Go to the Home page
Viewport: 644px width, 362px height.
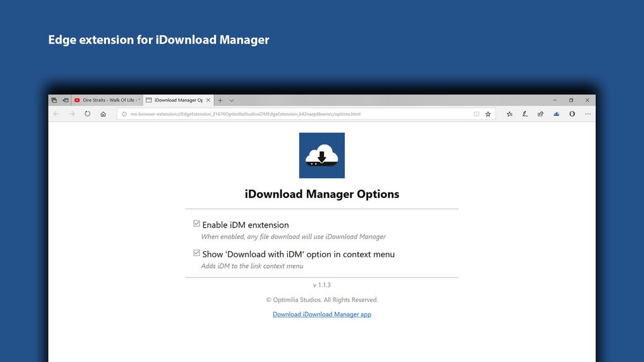[x=103, y=114]
